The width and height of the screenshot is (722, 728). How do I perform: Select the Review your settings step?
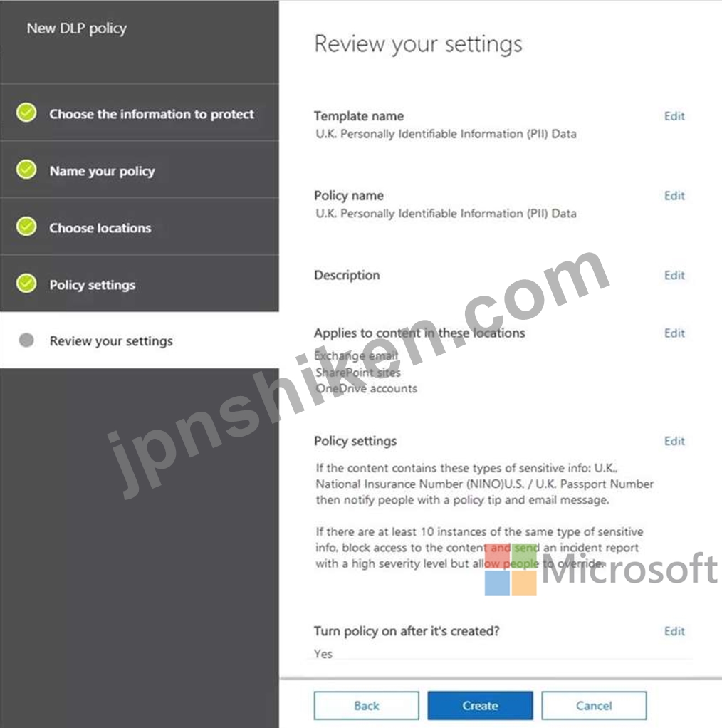point(140,340)
